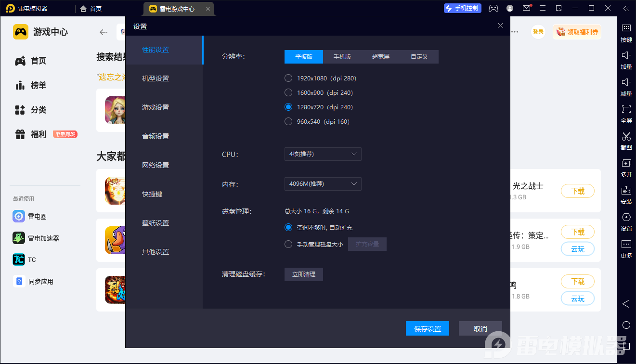The image size is (636, 364).
Task: Click the 加量 volume up icon
Action: pyautogui.click(x=626, y=55)
